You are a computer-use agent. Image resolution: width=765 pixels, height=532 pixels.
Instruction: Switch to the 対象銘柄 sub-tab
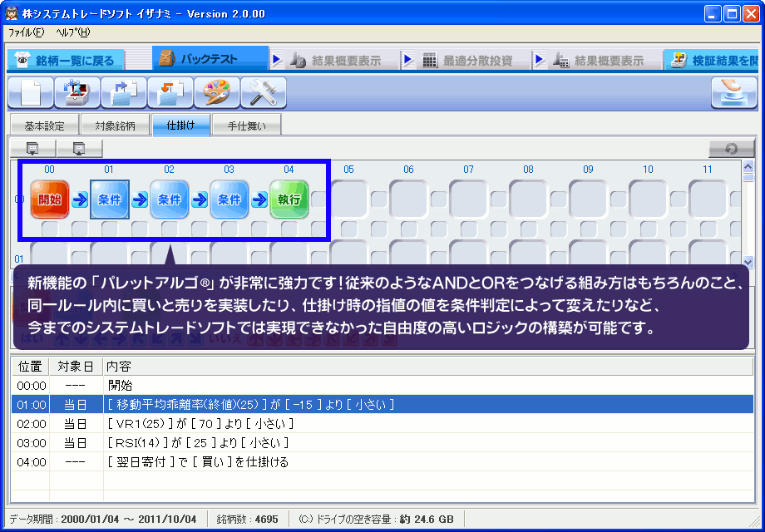coord(115,126)
